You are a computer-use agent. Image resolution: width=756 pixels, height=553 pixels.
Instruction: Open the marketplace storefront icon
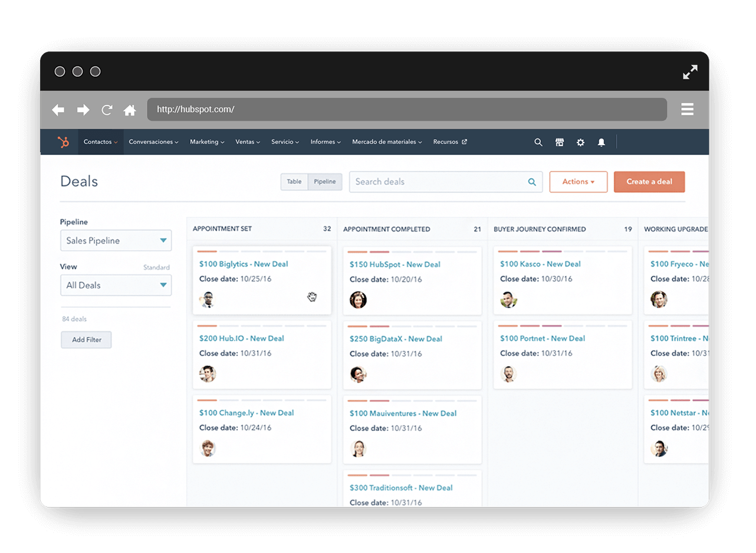pyautogui.click(x=560, y=142)
